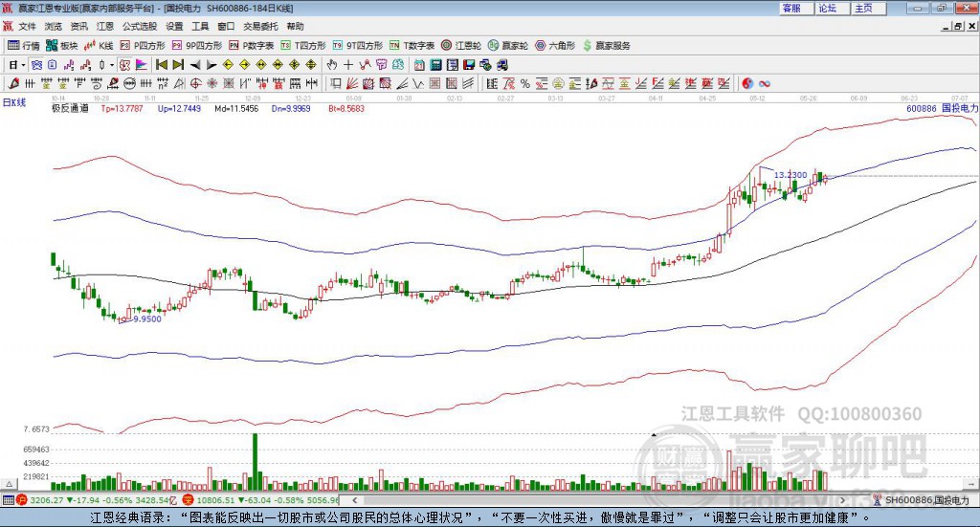Open the 9T四方形 tool

358,46
